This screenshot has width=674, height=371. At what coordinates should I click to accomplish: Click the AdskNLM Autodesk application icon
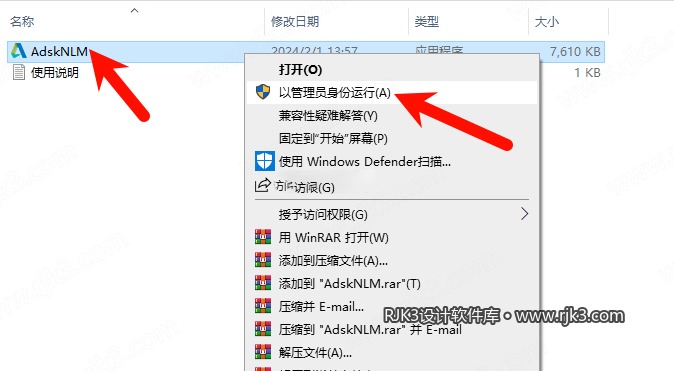click(x=18, y=51)
